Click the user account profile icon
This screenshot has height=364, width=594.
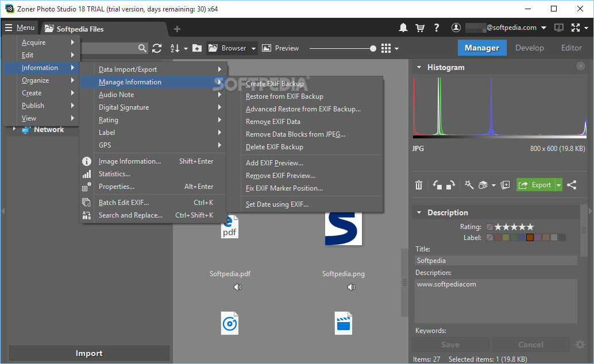456,28
